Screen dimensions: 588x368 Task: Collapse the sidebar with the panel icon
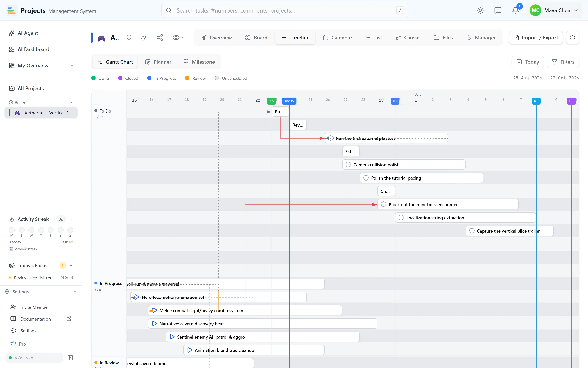click(70, 358)
